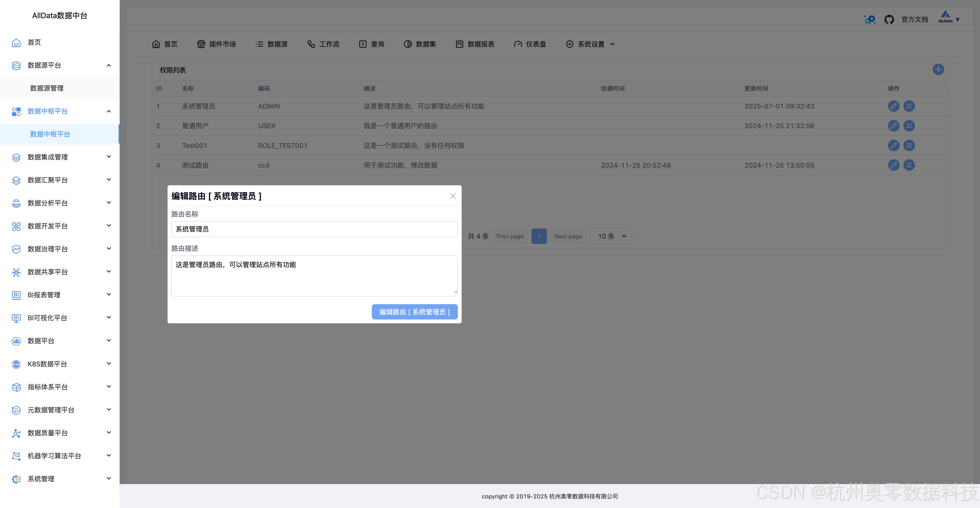This screenshot has width=980, height=508.
Task: Click edit pencil icon for 普通用户 row
Action: click(894, 126)
